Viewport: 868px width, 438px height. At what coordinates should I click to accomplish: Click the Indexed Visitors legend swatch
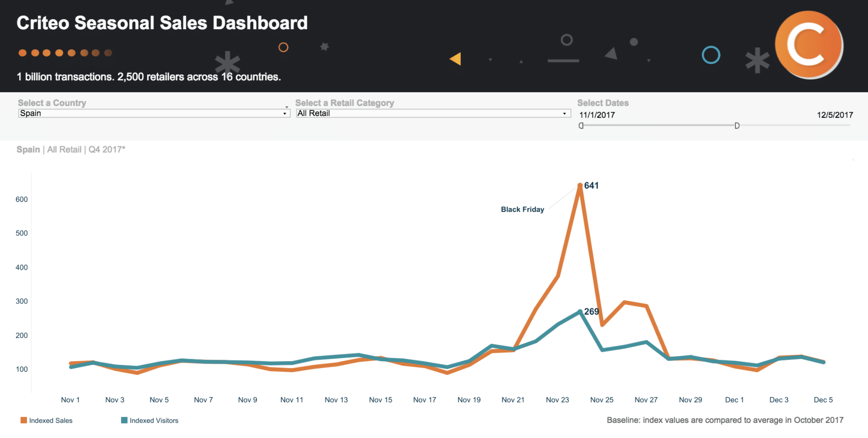(124, 420)
